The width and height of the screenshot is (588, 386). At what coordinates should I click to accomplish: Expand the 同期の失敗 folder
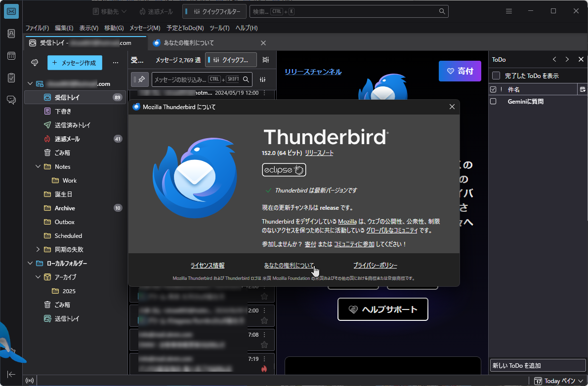coord(38,249)
